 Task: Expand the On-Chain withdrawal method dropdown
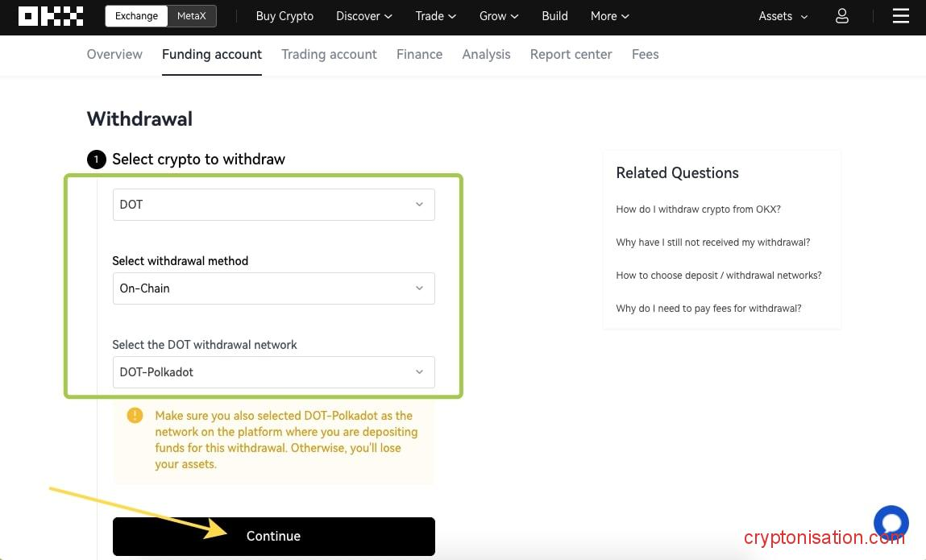tap(273, 288)
